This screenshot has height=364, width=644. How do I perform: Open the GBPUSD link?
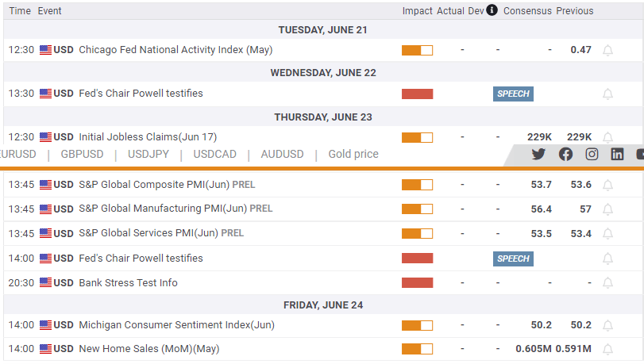click(82, 154)
